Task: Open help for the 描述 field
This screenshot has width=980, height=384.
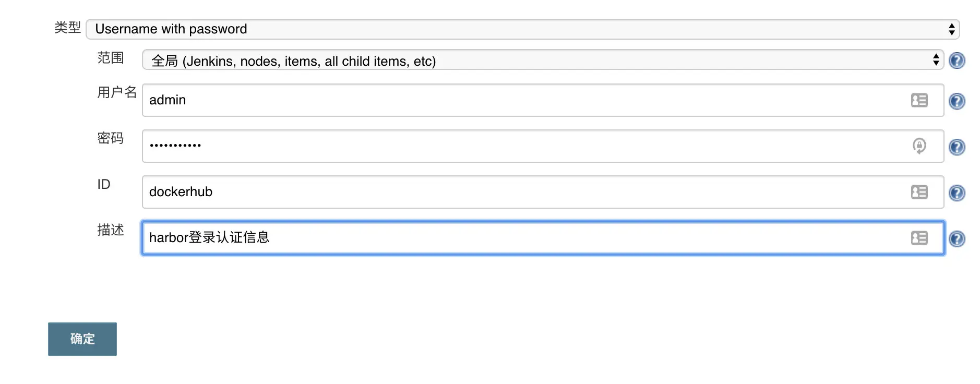Action: pyautogui.click(x=957, y=239)
